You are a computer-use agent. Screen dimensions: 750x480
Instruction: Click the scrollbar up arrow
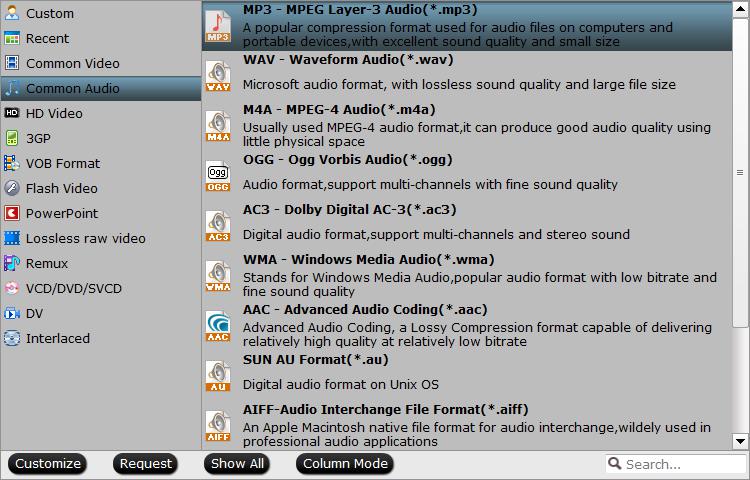[740, 9]
